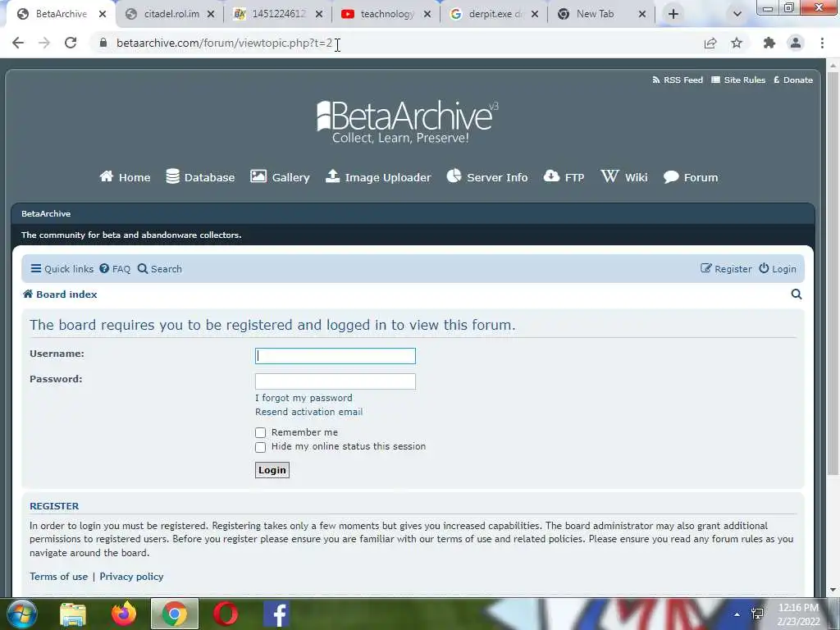
Task: Click 'I forgot my password'
Action: 304,398
